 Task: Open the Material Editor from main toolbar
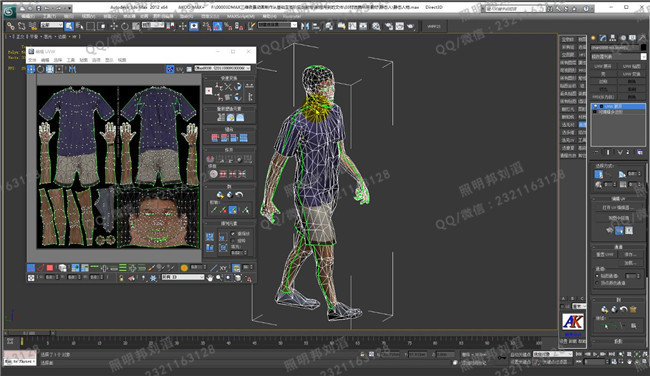376,26
